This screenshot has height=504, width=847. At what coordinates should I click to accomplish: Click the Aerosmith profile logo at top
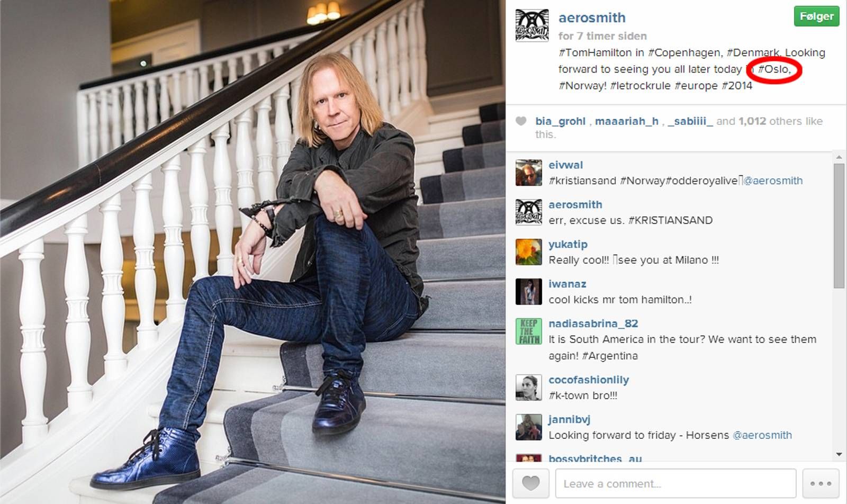click(x=532, y=25)
